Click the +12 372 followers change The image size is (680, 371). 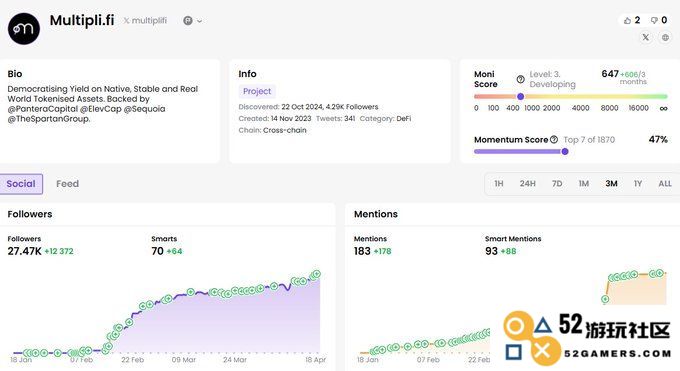(x=59, y=251)
